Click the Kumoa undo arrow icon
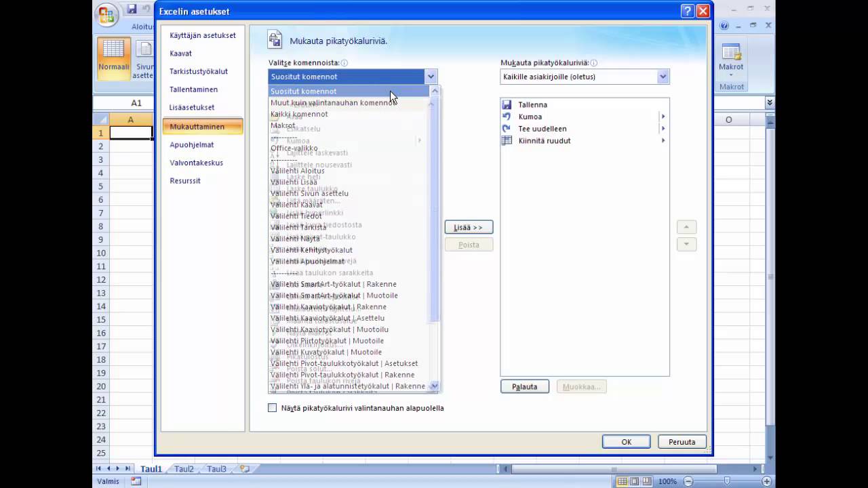This screenshot has height=488, width=868. [507, 117]
